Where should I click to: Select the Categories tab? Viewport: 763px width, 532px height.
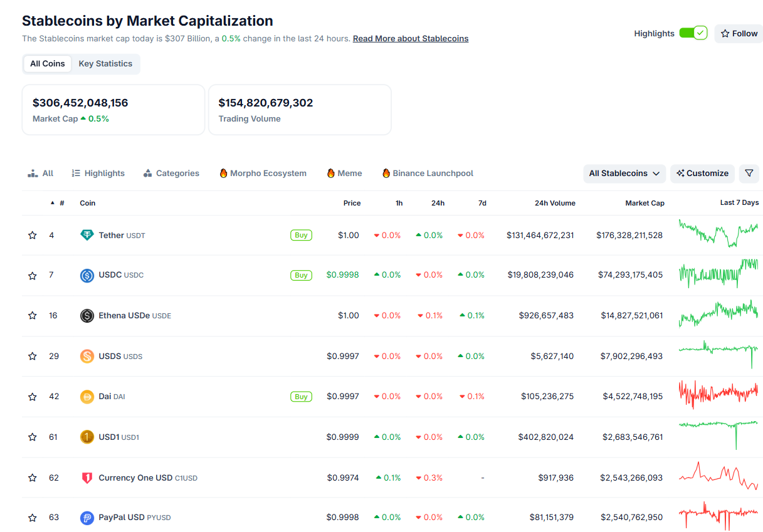(x=171, y=174)
